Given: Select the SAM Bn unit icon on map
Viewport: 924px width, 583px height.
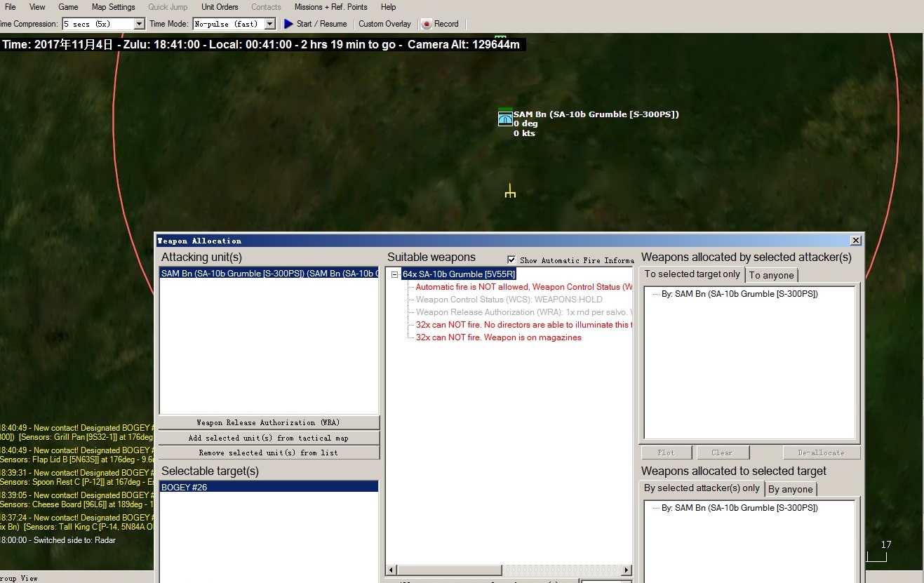Looking at the screenshot, I should click(x=505, y=119).
